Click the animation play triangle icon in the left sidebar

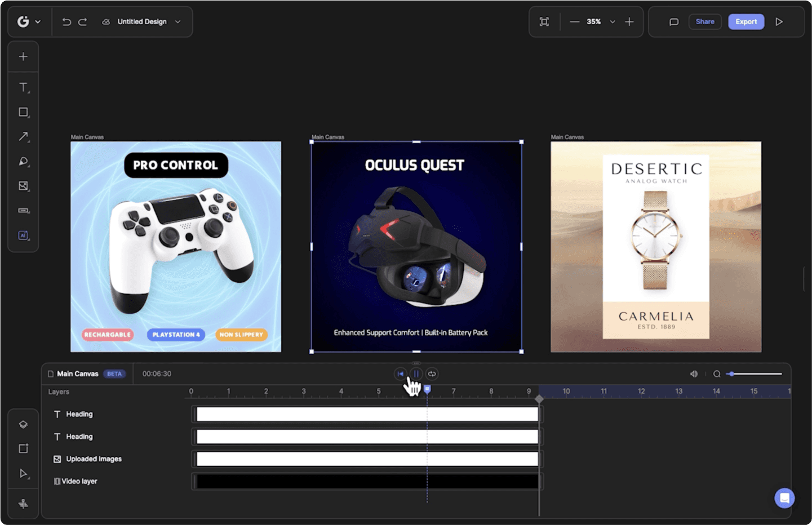(x=23, y=474)
